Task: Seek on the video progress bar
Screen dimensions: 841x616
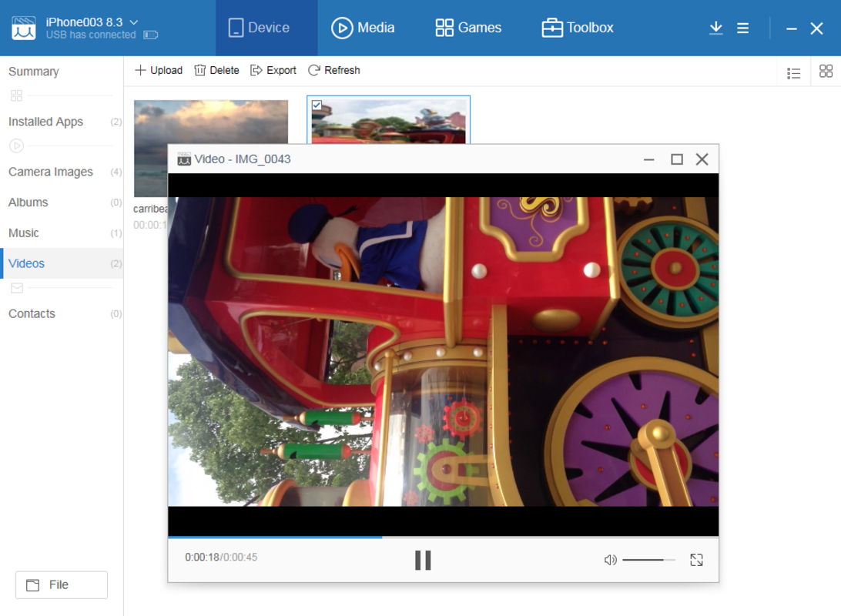Action: pyautogui.click(x=443, y=537)
